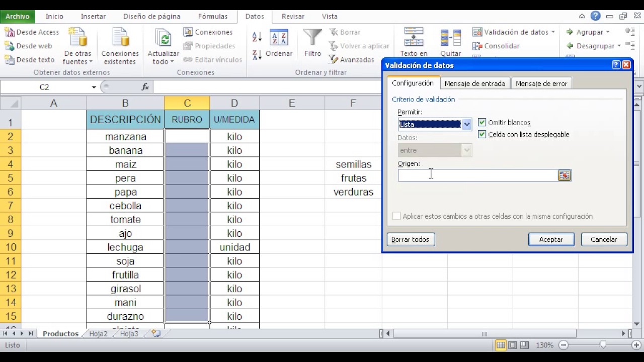Open the Ordenar dialog
Screen dimensions: 644x362
(279, 43)
